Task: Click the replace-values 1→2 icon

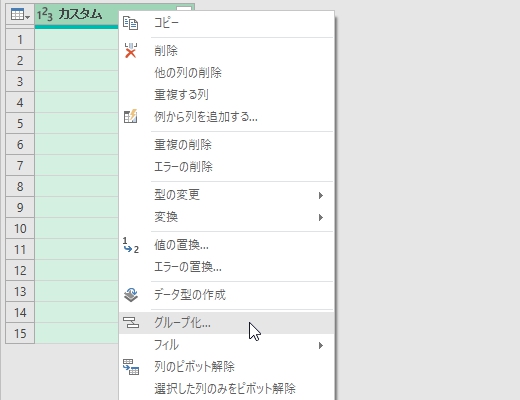Action: [130, 245]
